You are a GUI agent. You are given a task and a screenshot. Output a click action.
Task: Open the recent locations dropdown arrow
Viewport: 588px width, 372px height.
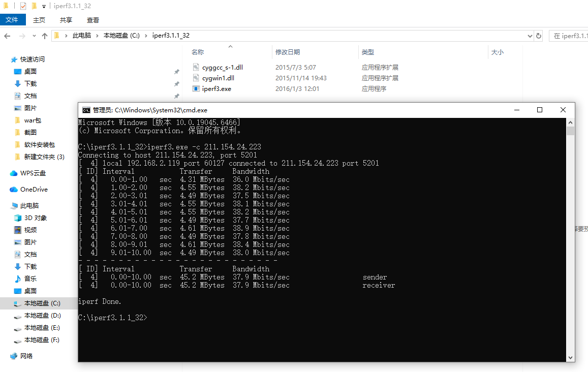tap(34, 36)
